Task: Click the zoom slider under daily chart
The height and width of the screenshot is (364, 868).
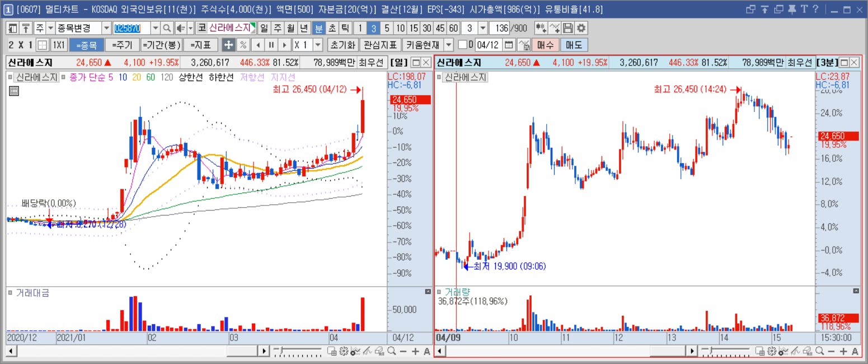Action: 297,351
